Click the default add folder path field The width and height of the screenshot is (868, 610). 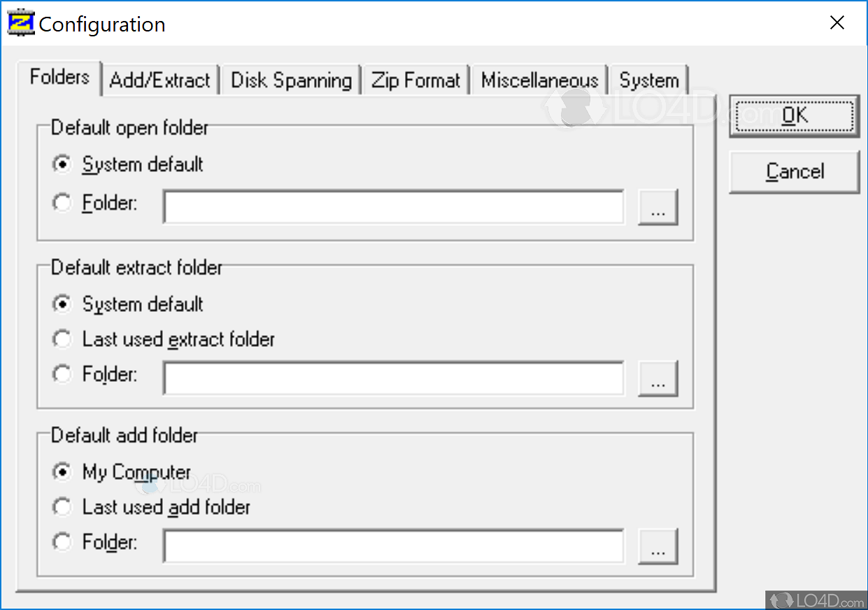click(x=394, y=546)
